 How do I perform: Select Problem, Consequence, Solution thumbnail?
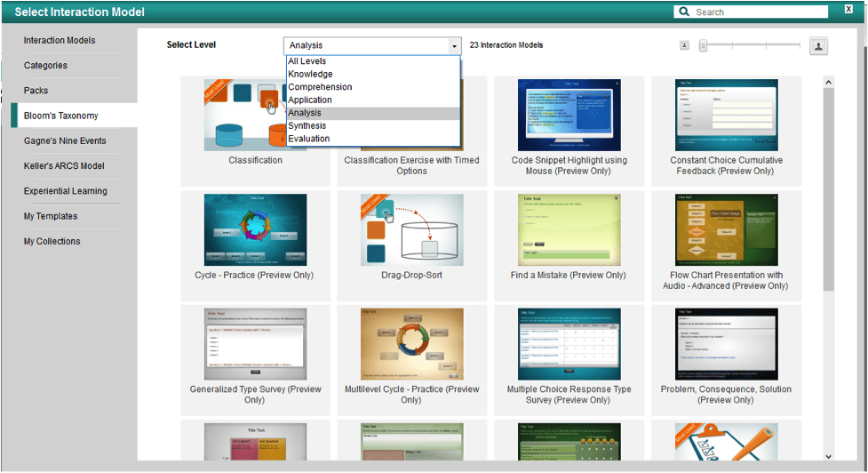coord(726,344)
